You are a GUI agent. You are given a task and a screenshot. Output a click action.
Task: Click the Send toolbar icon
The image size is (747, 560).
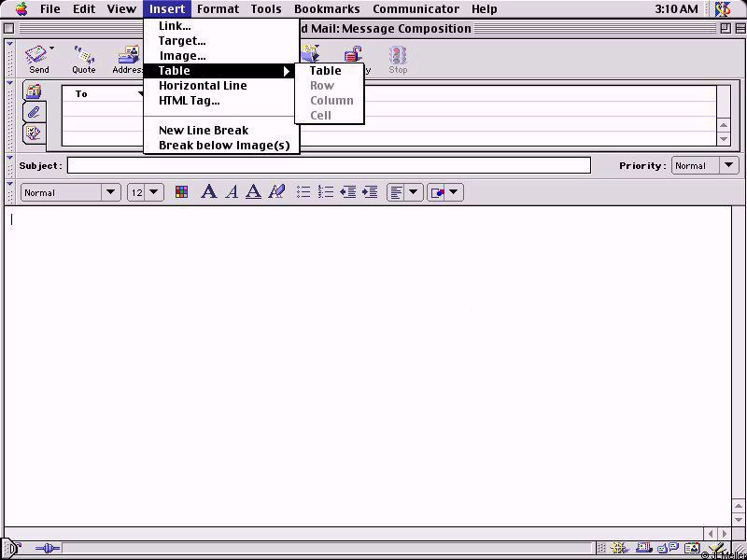pos(36,55)
